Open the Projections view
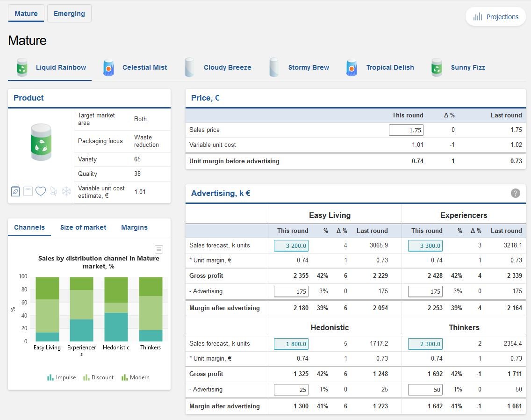This screenshot has height=420, width=531. click(495, 17)
